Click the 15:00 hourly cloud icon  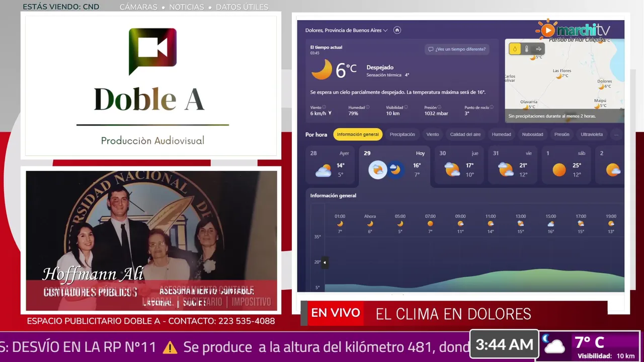(x=551, y=224)
